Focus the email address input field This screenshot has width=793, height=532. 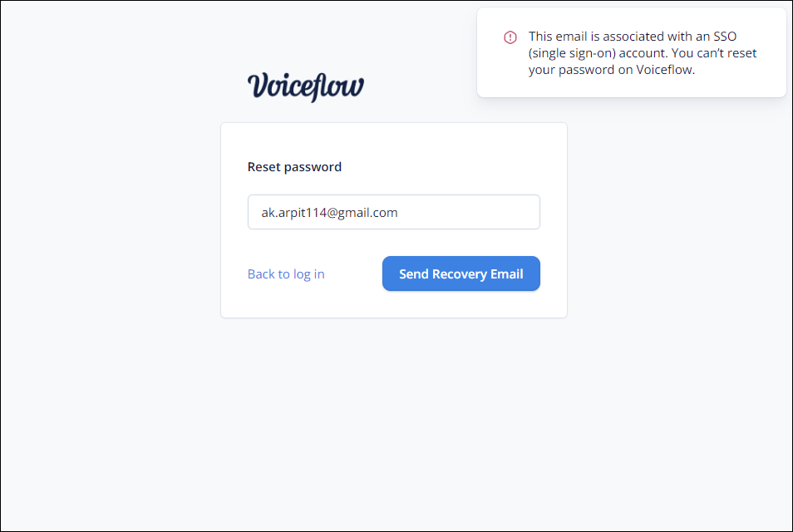pyautogui.click(x=393, y=212)
